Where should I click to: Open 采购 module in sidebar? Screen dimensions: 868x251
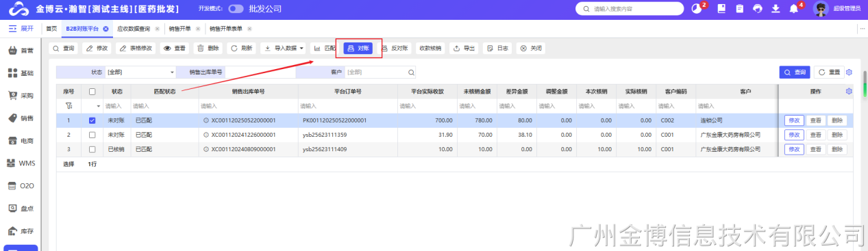pos(21,95)
